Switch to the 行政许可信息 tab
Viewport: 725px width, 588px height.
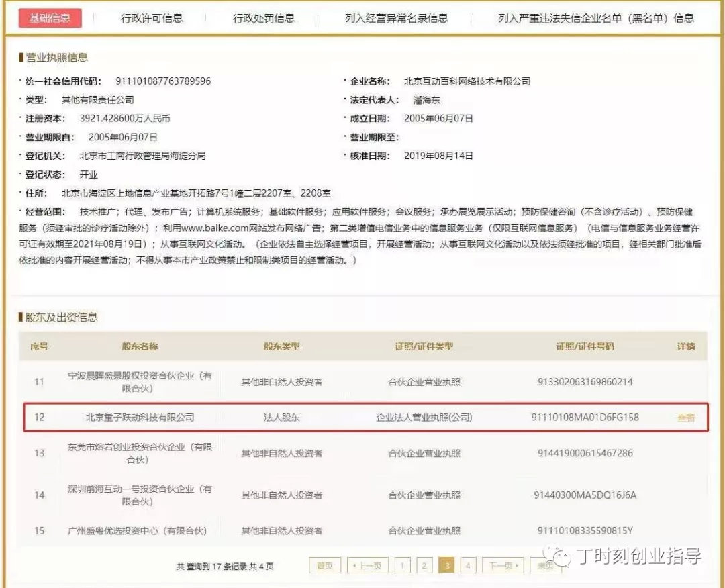tap(152, 18)
